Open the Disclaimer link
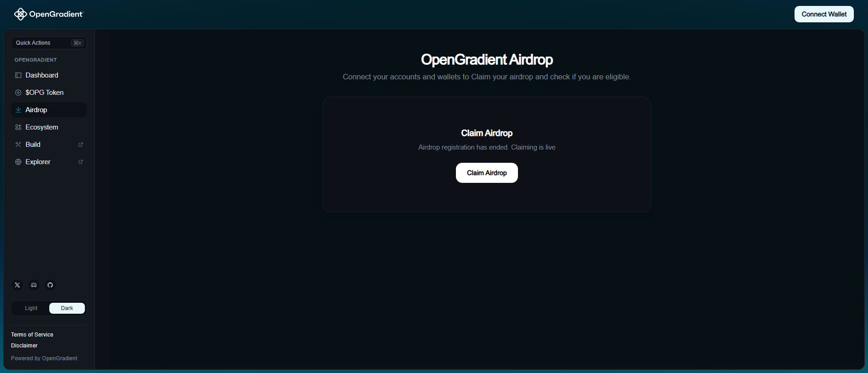This screenshot has height=373, width=868. (x=24, y=346)
